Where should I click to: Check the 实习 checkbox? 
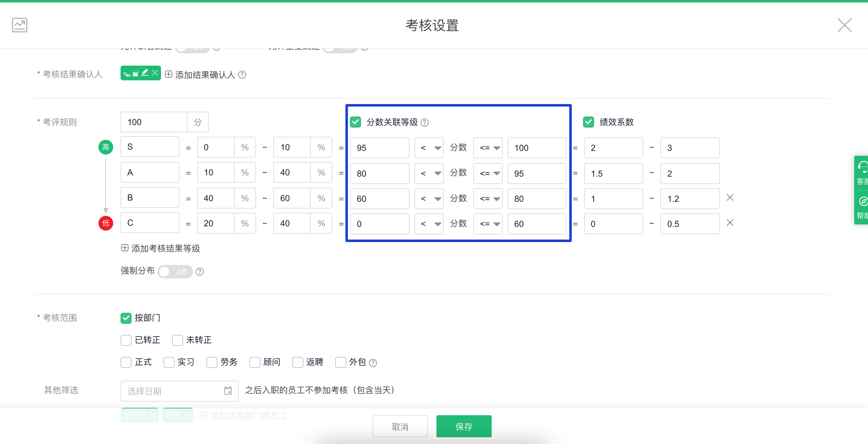[x=169, y=362]
